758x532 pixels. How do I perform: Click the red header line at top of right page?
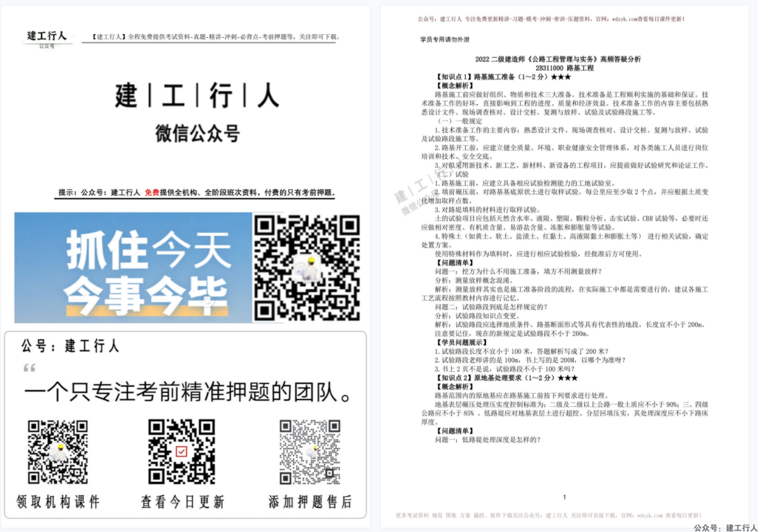(551, 19)
